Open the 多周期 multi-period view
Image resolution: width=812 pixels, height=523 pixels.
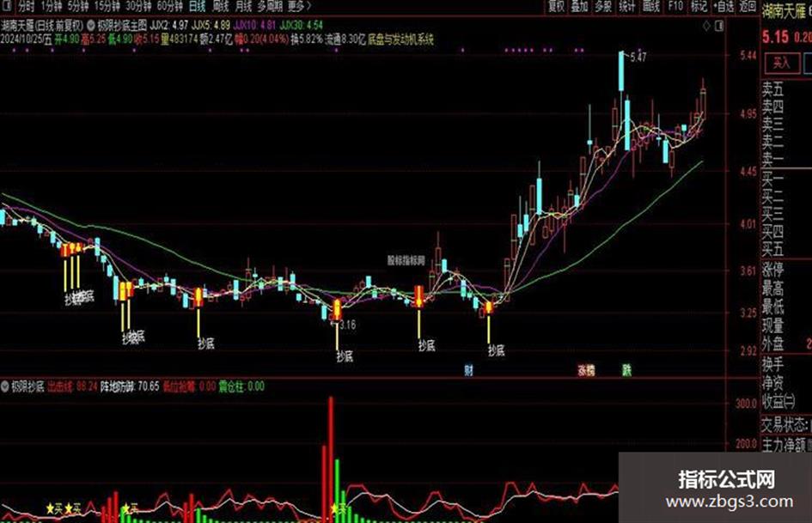click(270, 6)
